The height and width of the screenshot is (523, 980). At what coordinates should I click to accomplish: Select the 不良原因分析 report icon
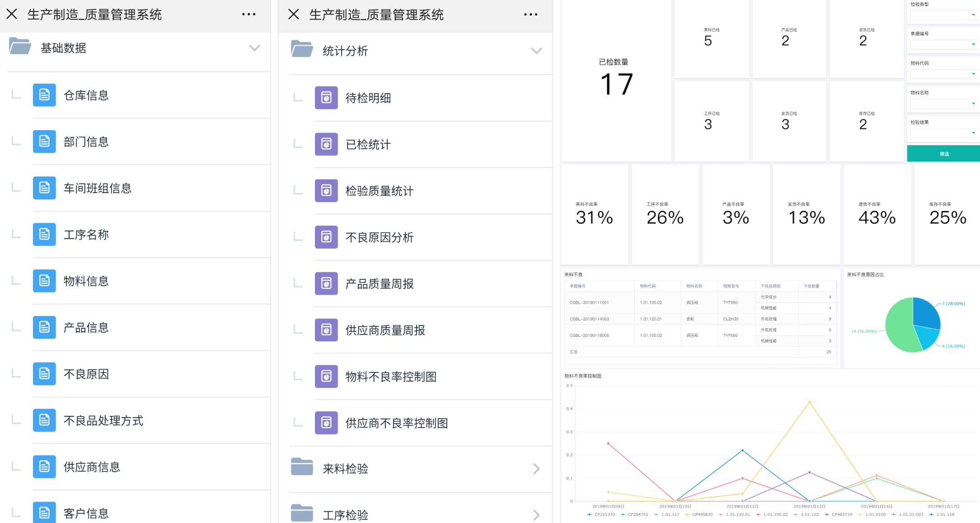point(326,237)
